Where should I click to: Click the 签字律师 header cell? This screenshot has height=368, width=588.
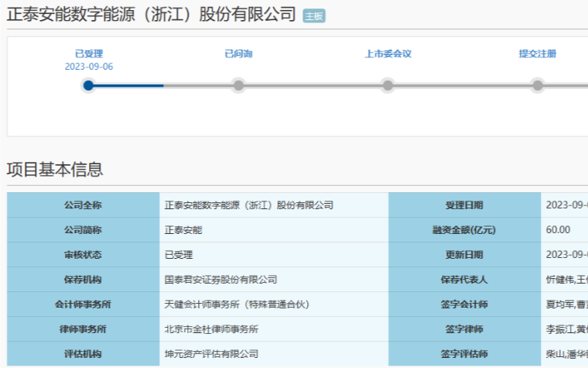point(465,329)
